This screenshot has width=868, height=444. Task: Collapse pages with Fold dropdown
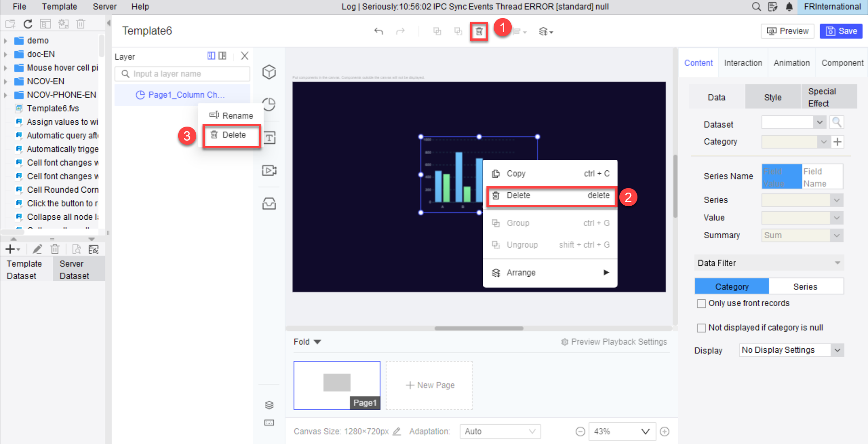(307, 342)
